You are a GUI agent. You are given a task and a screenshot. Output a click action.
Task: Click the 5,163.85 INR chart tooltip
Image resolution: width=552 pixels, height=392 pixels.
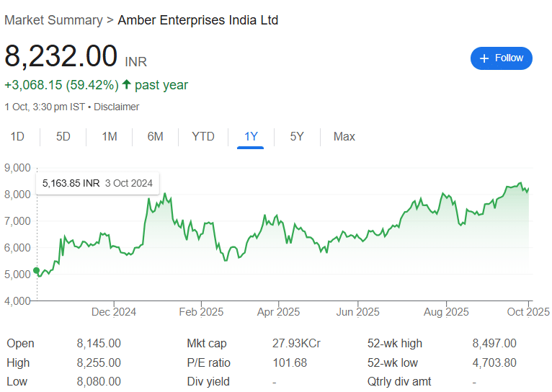click(97, 183)
